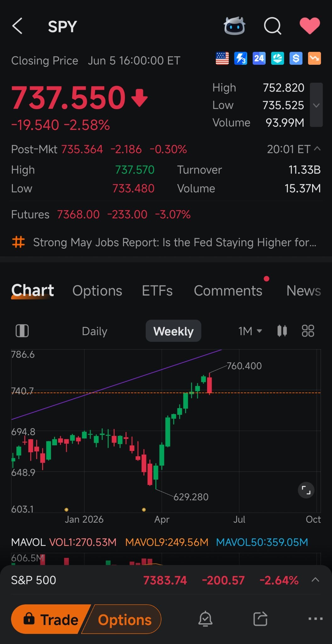
Task: Expand the chart to fullscreen
Action: (x=306, y=490)
